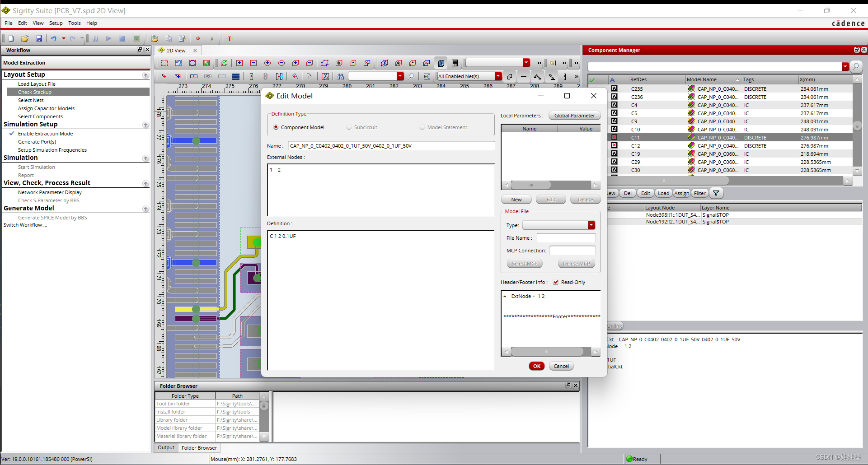This screenshot has height=465, width=868.
Task: Click the zoom in square plus icon
Action: pyautogui.click(x=239, y=63)
